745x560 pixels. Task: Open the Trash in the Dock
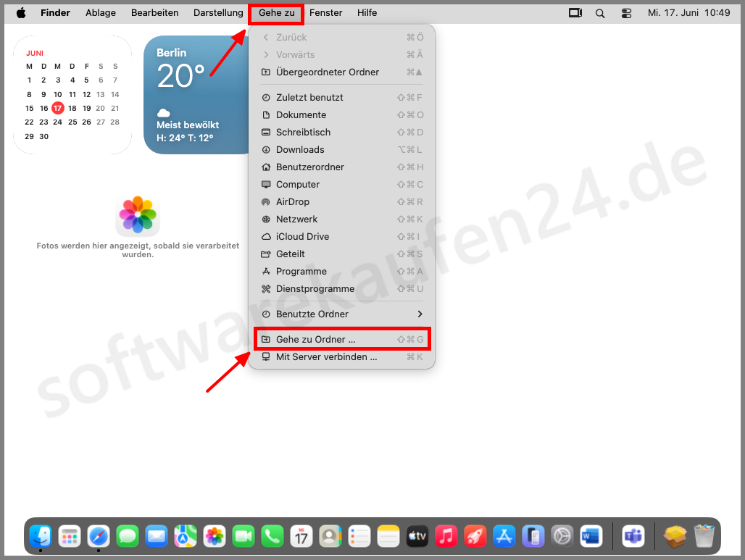click(x=704, y=536)
